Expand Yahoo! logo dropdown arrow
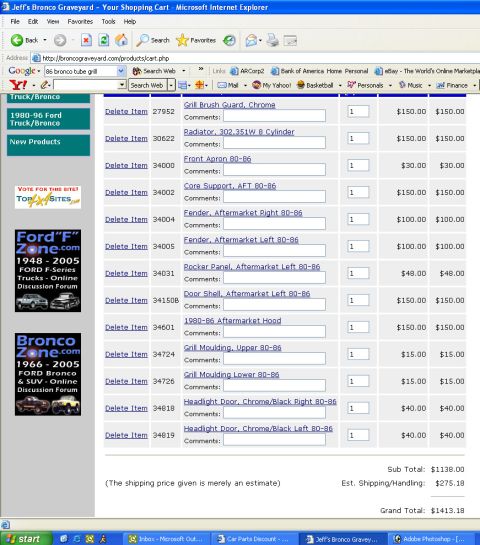Image resolution: width=480 pixels, height=545 pixels. pyautogui.click(x=34, y=85)
